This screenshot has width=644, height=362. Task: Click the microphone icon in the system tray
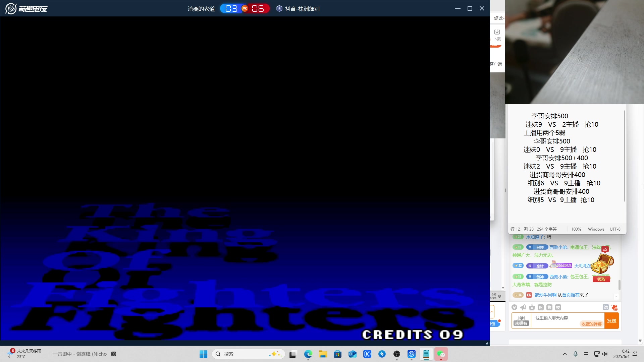pos(576,354)
